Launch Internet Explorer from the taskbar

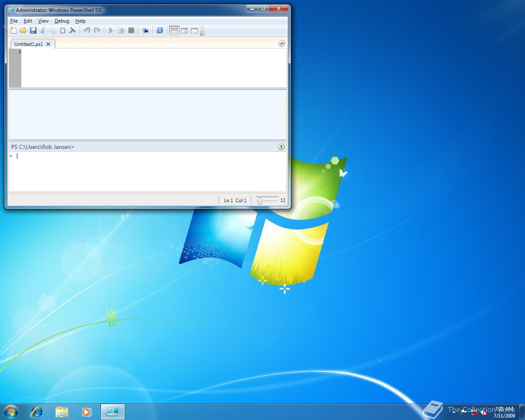(x=37, y=412)
